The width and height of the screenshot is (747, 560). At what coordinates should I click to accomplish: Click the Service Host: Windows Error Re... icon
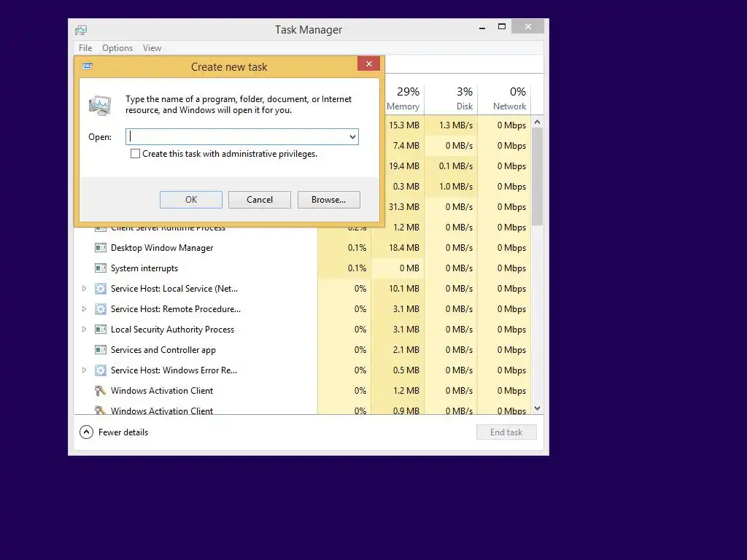point(101,370)
